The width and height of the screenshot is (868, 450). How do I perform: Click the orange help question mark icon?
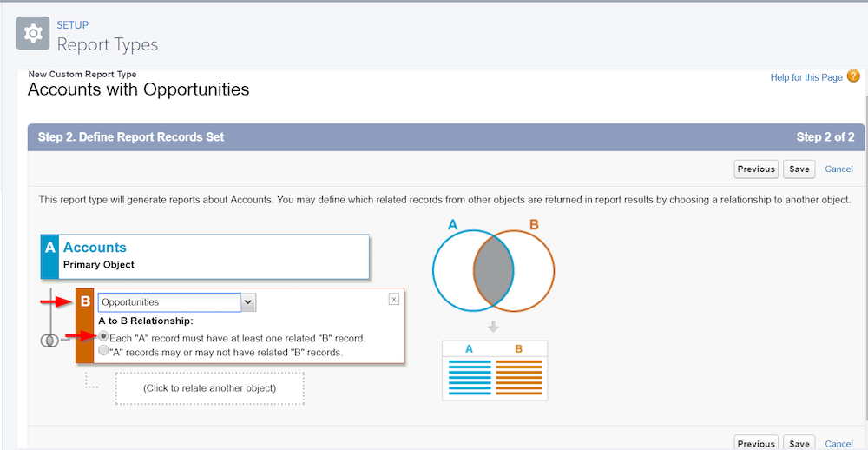(x=853, y=76)
